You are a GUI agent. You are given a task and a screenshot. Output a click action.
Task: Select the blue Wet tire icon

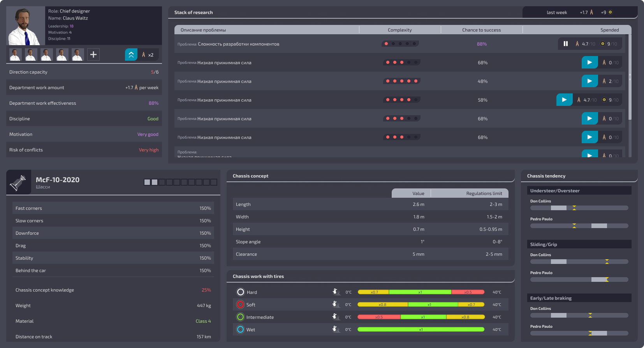point(240,329)
